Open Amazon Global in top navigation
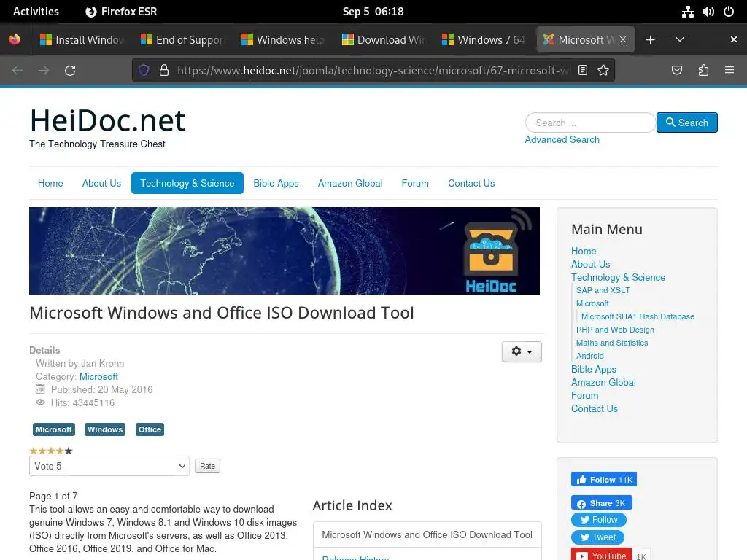Screen dimensions: 747x560 click(x=350, y=183)
